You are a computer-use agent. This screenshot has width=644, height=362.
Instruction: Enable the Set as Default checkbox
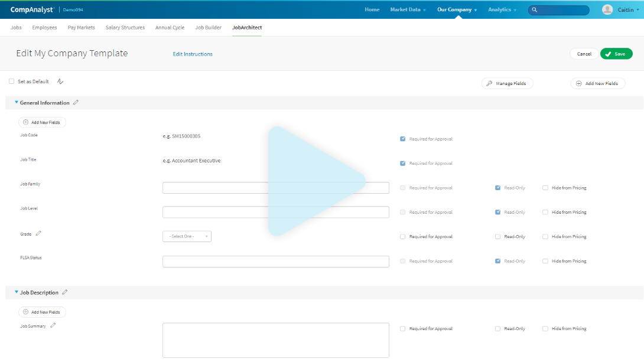(x=12, y=81)
